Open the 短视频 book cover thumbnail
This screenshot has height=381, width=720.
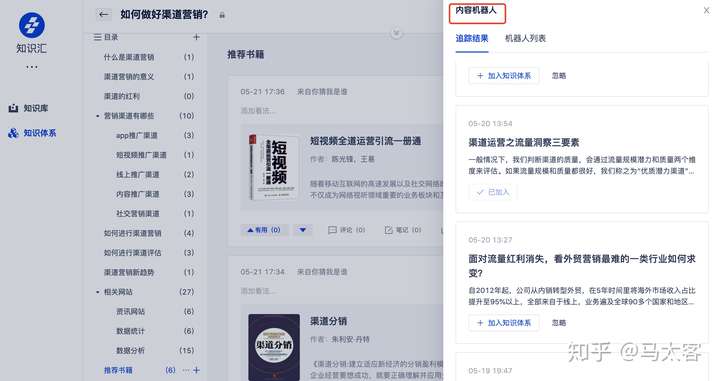pos(273,167)
